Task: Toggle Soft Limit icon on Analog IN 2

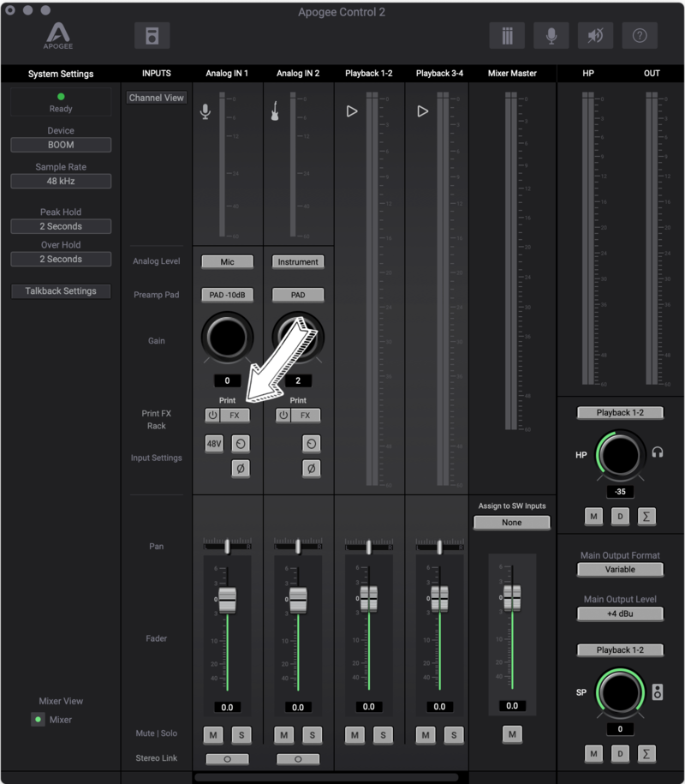Action: coord(312,444)
